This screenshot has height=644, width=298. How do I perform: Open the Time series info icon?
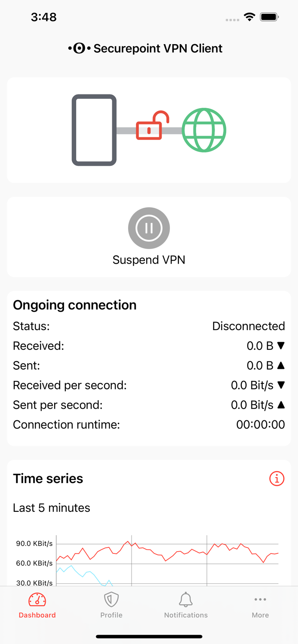click(x=276, y=478)
